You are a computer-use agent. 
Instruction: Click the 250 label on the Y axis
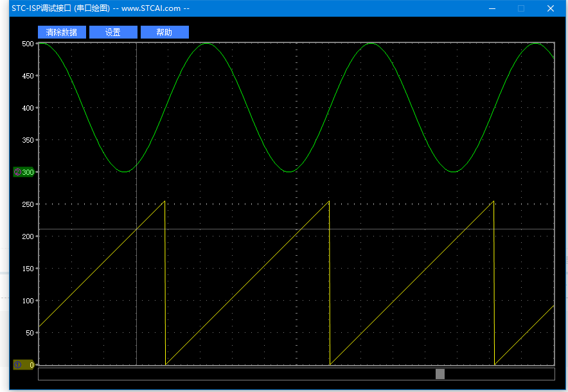[x=28, y=204]
